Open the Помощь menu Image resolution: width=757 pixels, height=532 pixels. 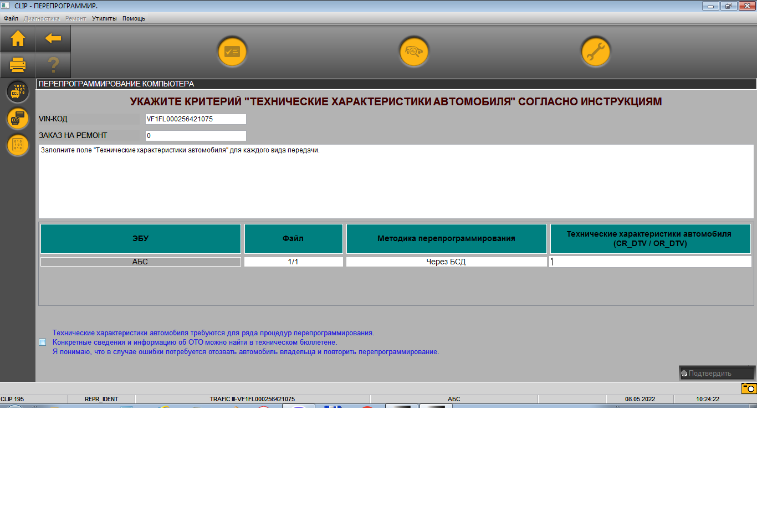pos(134,18)
